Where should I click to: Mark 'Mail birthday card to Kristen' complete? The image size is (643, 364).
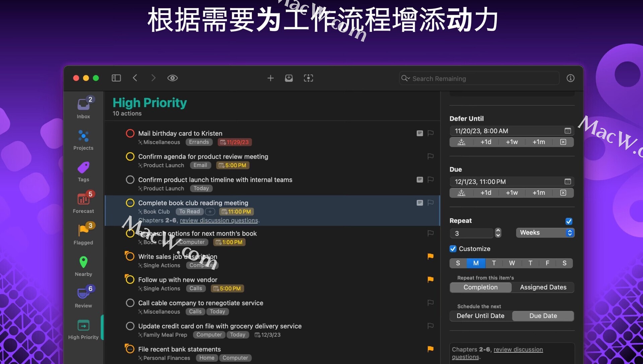pyautogui.click(x=130, y=133)
